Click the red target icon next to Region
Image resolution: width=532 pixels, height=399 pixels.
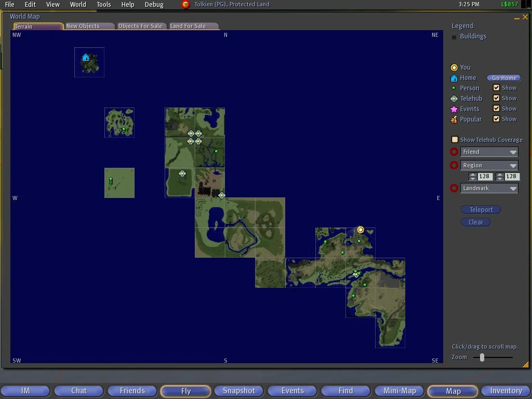tap(454, 165)
